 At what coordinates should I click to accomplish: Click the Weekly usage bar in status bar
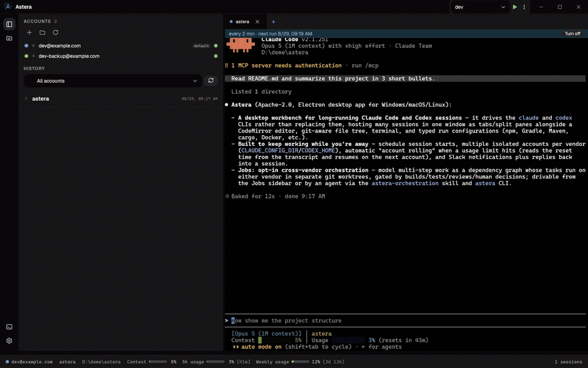click(300, 362)
